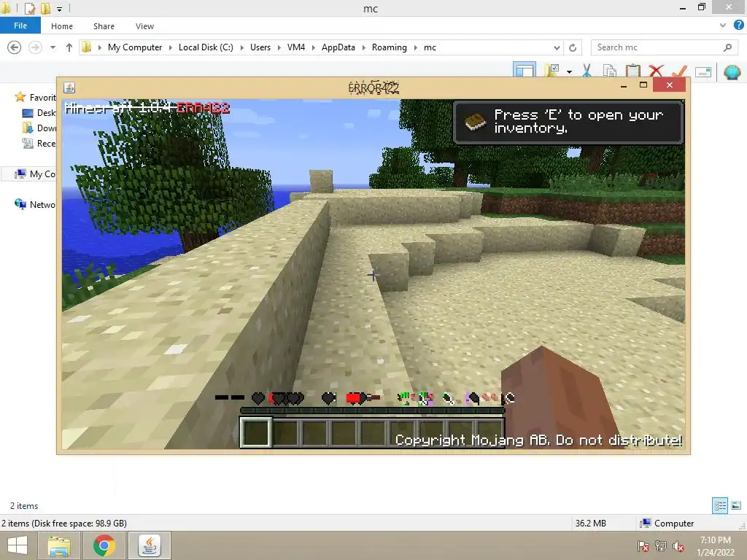Screen dimensions: 747x560
Task: Click the Properties quick access icon in title bar
Action: [29, 8]
